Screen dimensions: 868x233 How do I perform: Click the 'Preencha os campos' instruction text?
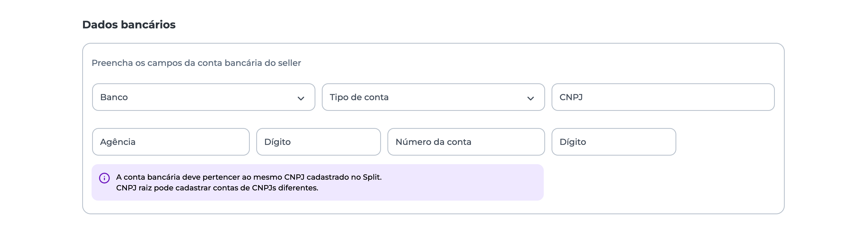[x=196, y=63]
